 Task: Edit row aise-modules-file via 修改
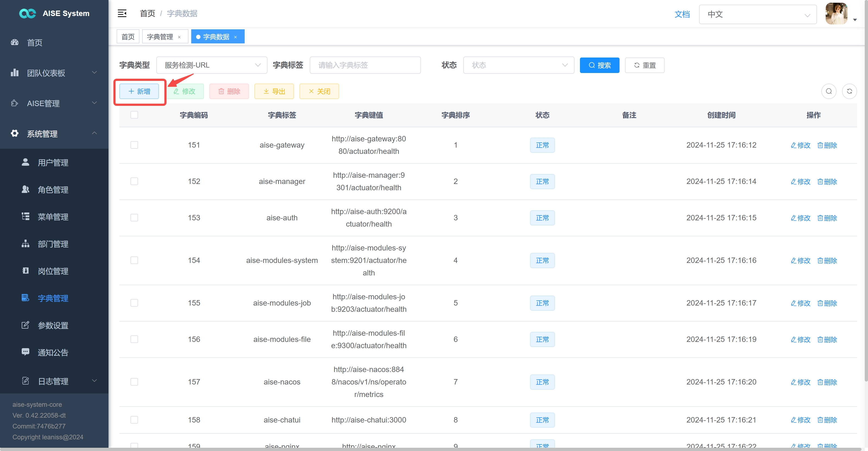[x=801, y=339]
